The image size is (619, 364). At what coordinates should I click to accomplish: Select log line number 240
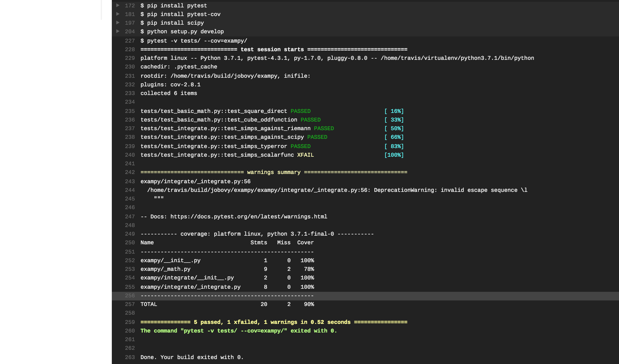tap(130, 155)
